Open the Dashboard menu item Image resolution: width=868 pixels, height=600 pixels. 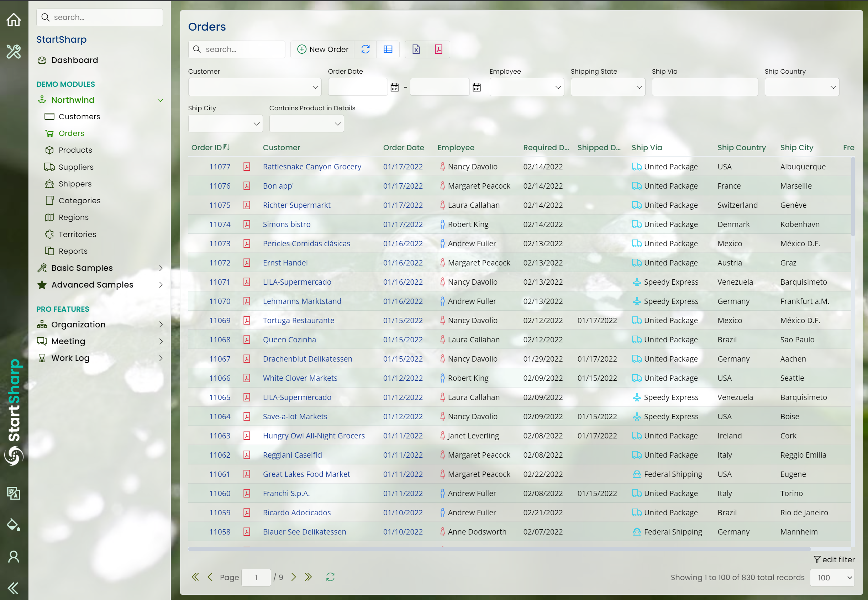(74, 60)
